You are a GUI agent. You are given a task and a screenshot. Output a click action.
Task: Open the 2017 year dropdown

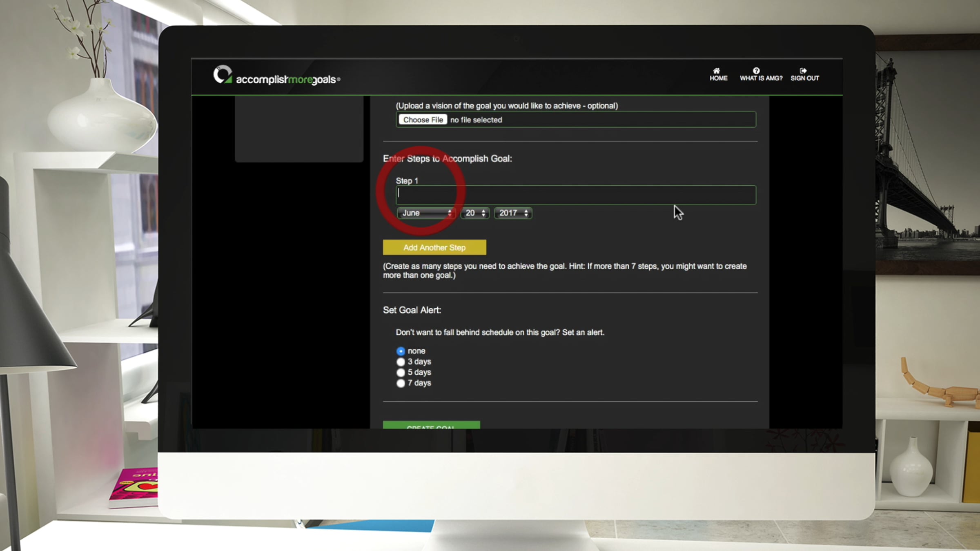pyautogui.click(x=513, y=213)
